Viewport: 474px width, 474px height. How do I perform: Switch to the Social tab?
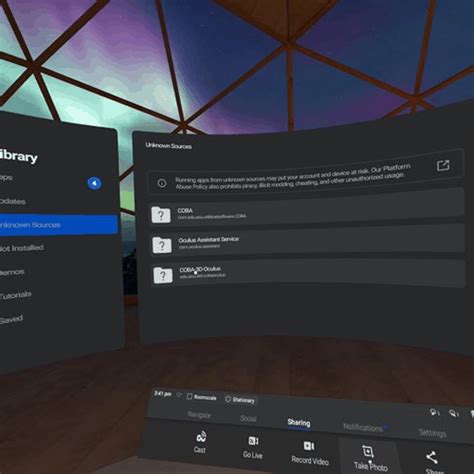[x=248, y=418]
